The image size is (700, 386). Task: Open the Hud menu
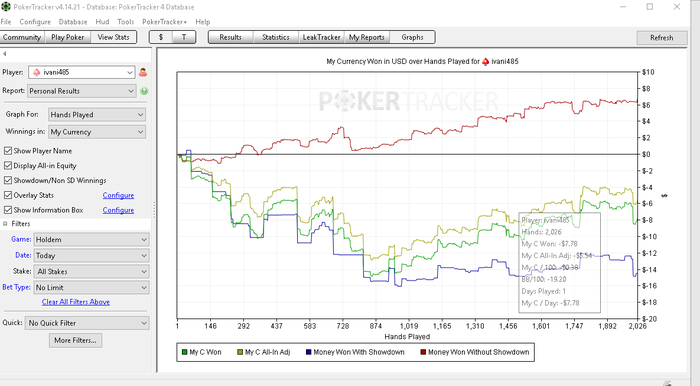pos(102,22)
